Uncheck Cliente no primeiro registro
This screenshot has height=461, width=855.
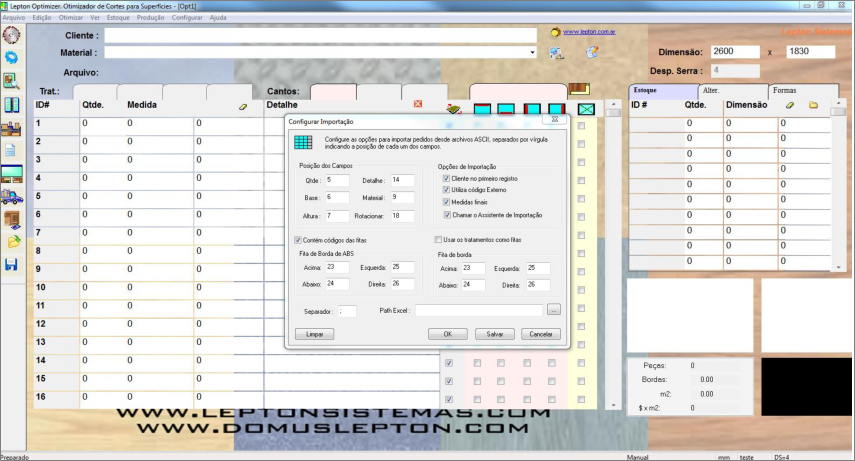pos(447,178)
